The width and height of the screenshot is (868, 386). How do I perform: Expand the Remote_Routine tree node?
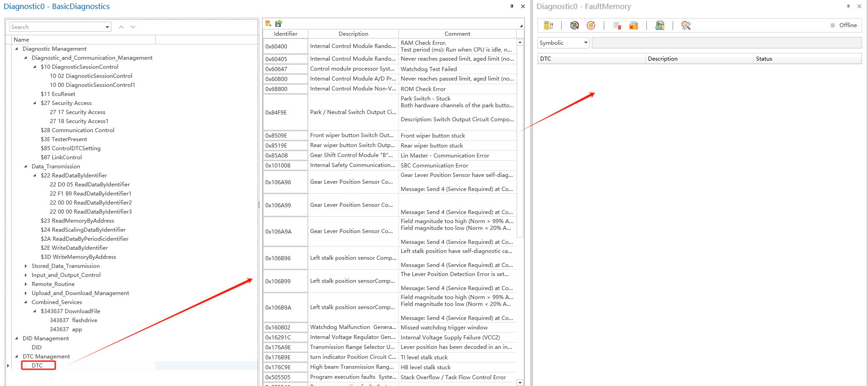pyautogui.click(x=26, y=284)
